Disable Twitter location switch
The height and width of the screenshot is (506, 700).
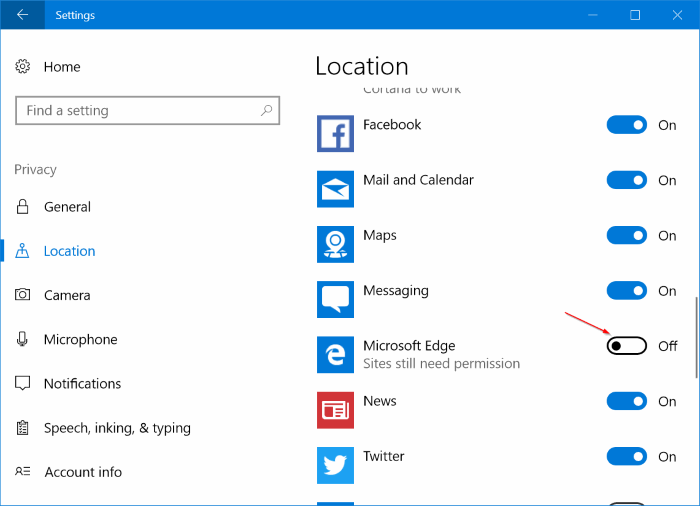[626, 456]
